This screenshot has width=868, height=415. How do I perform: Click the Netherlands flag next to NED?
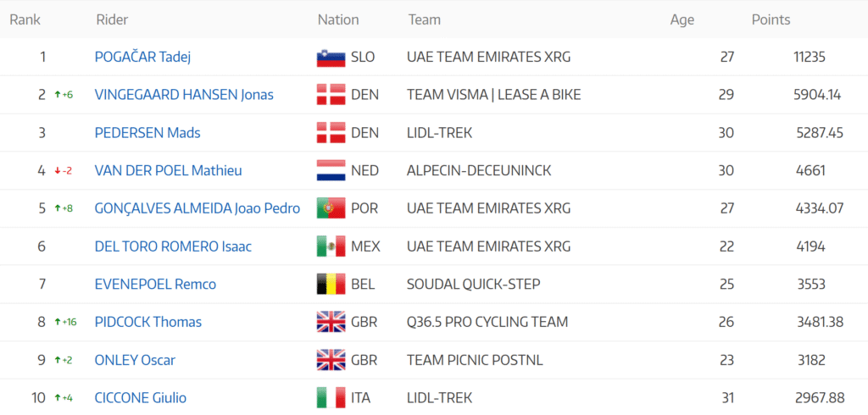[x=331, y=170]
